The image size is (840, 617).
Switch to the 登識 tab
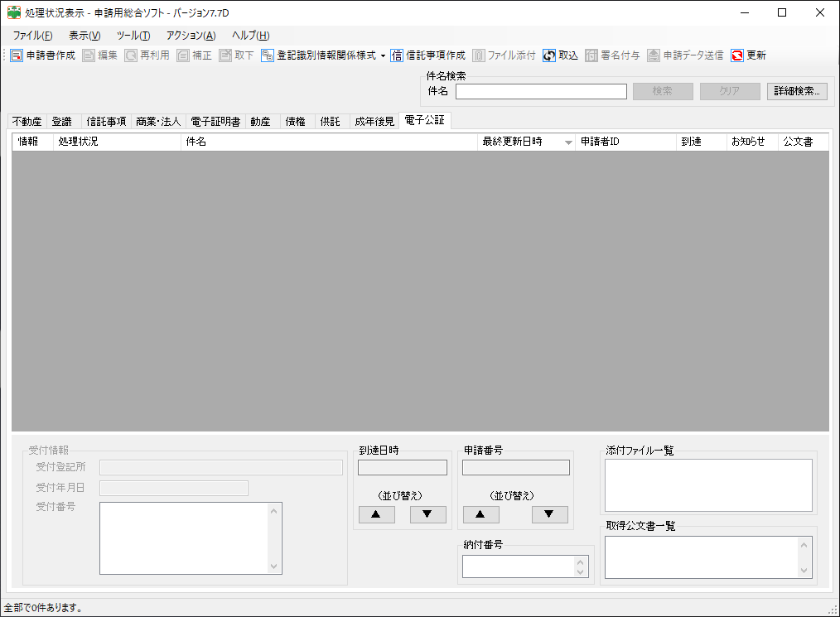coord(62,122)
